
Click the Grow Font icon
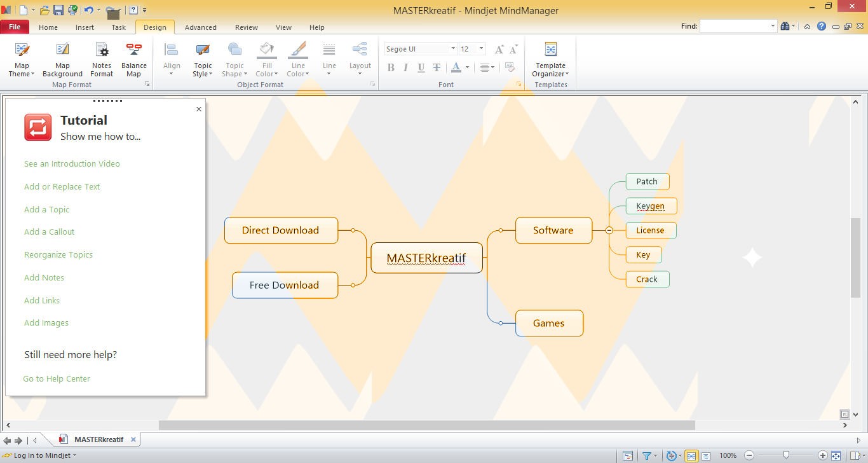[x=499, y=49]
